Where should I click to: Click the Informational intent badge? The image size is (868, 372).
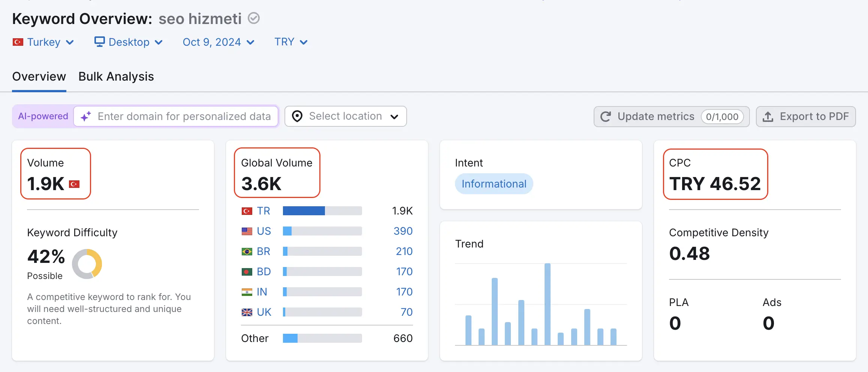click(494, 184)
